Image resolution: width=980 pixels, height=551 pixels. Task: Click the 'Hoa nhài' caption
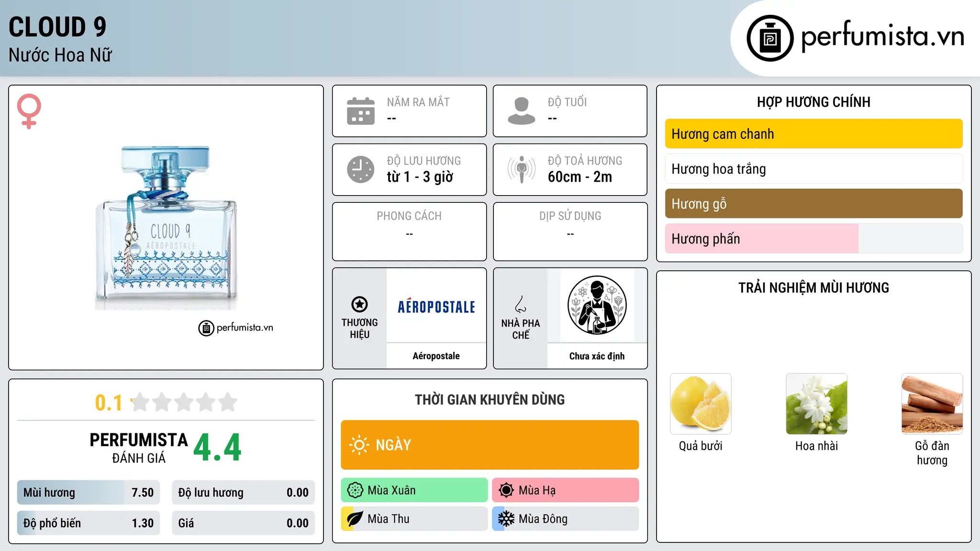point(816,446)
